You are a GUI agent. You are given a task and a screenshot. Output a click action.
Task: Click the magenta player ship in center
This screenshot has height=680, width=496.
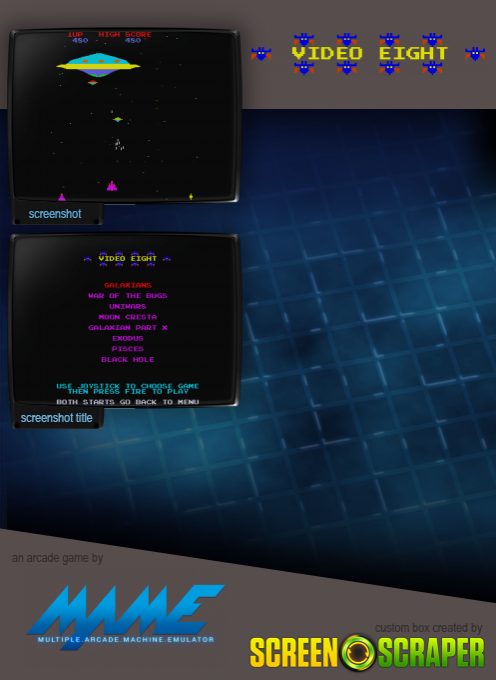coord(112,186)
